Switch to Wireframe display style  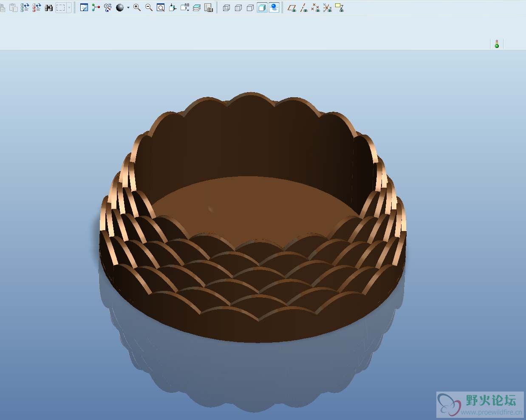click(x=226, y=8)
